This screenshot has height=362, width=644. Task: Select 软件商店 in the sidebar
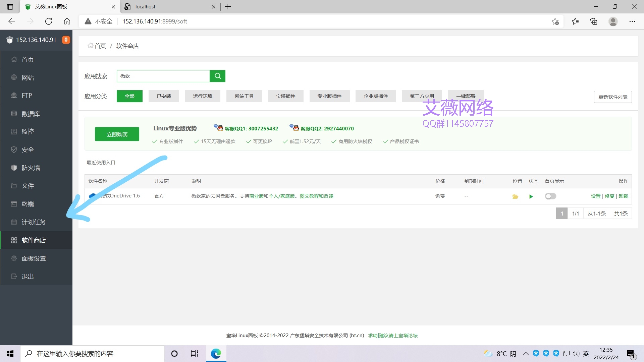[x=36, y=240]
